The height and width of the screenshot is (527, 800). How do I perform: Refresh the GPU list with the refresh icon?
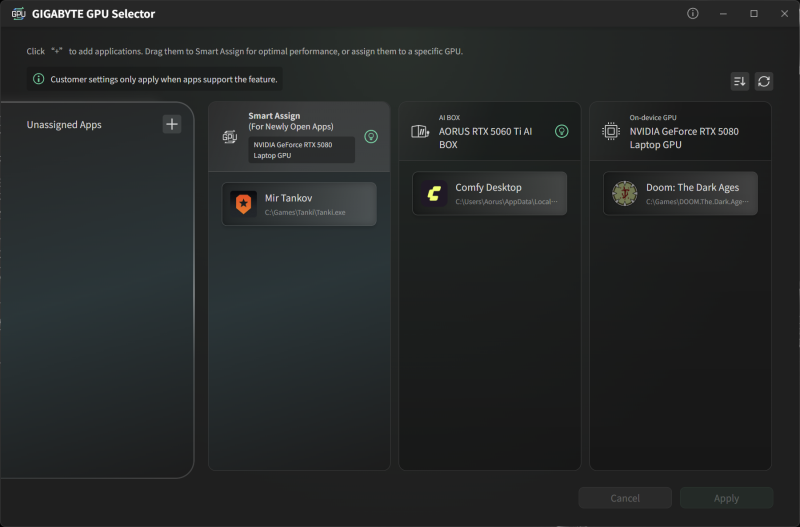[x=764, y=81]
